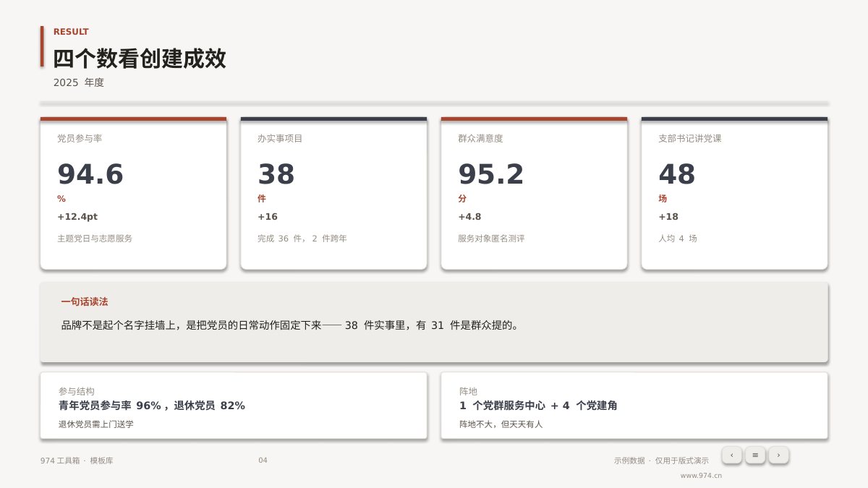Click the 示例数据 · 仅用于版式演示 footer note

pyautogui.click(x=661, y=461)
